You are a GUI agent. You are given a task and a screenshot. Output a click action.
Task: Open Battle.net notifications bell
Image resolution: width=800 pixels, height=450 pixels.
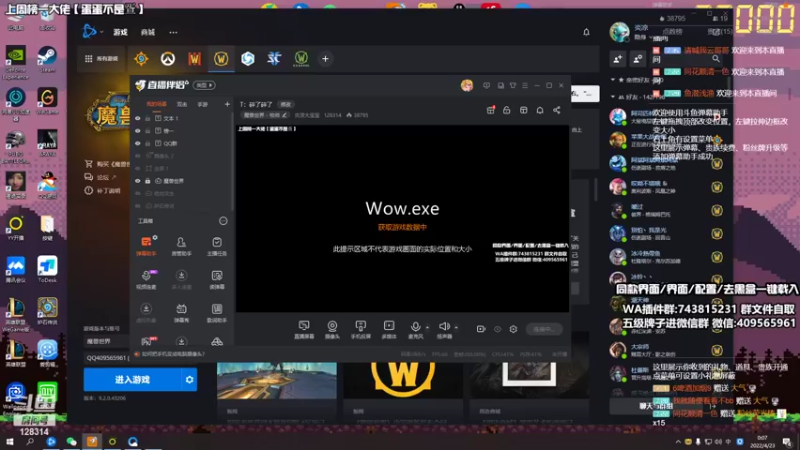586,32
